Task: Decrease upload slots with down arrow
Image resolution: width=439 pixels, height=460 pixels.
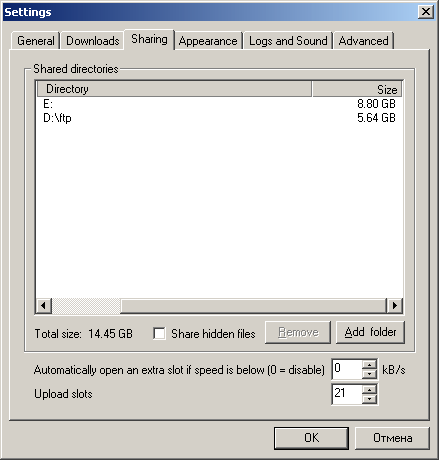Action: point(369,399)
